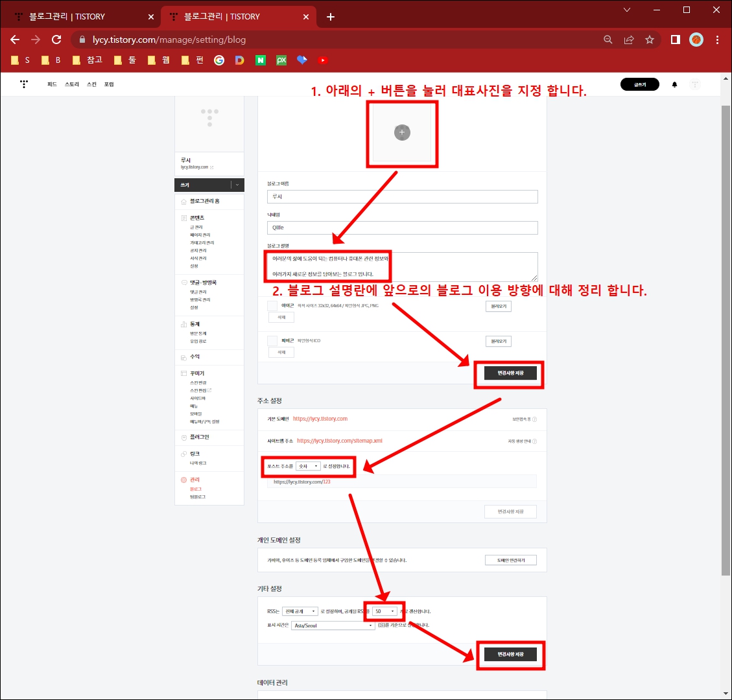The width and height of the screenshot is (732, 700).
Task: Open the 플러그인 section via its plug icon
Action: pos(185,437)
